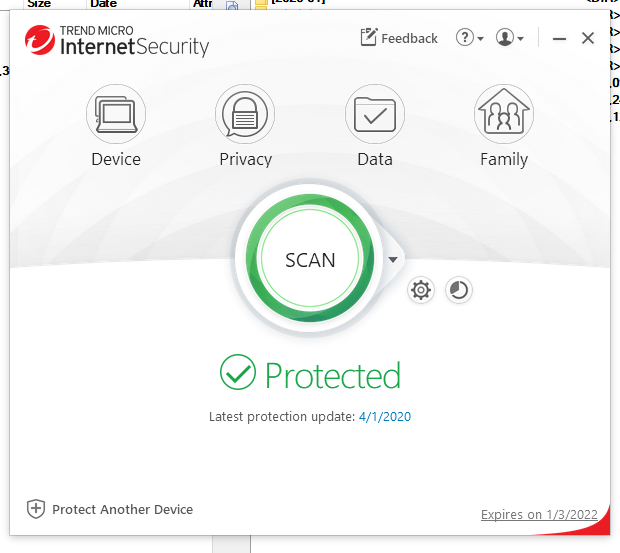The image size is (620, 553).
Task: Open the Expires on 1/3/2022 link
Action: tap(539, 514)
